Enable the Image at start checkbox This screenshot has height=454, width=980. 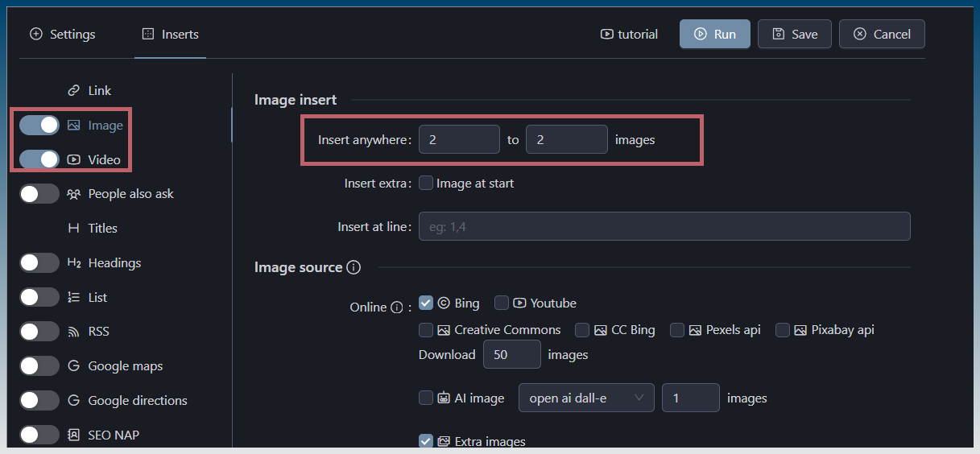coord(426,184)
